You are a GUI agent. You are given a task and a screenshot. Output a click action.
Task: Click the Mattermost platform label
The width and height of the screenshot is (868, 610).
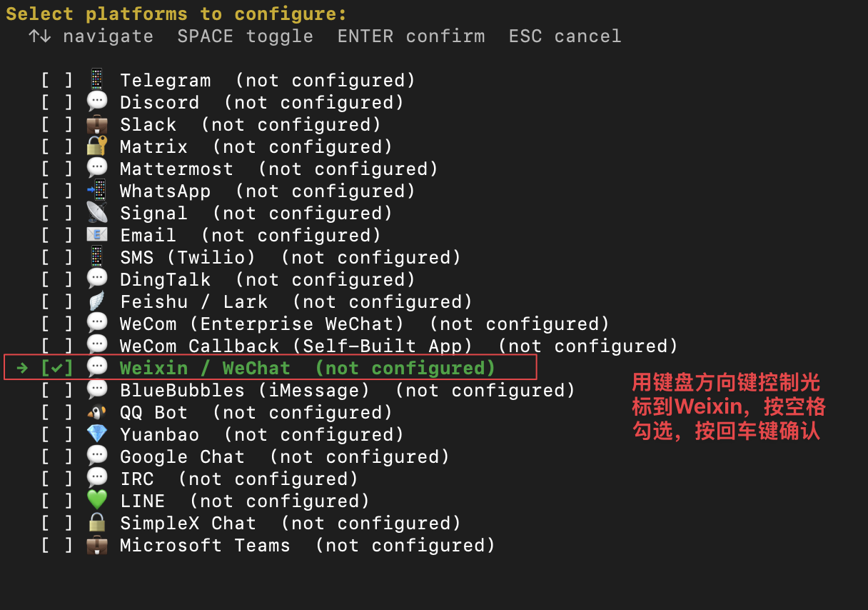[176, 169]
